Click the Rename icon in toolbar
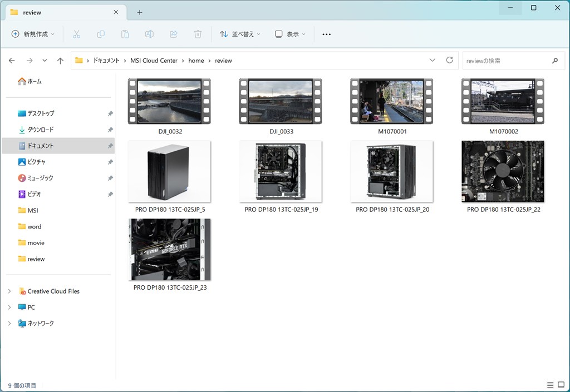Screen dimensions: 570x392 (x=149, y=34)
